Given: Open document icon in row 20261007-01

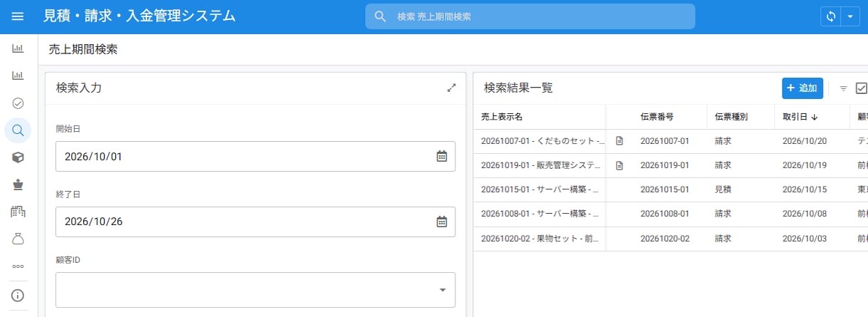Looking at the screenshot, I should [619, 141].
